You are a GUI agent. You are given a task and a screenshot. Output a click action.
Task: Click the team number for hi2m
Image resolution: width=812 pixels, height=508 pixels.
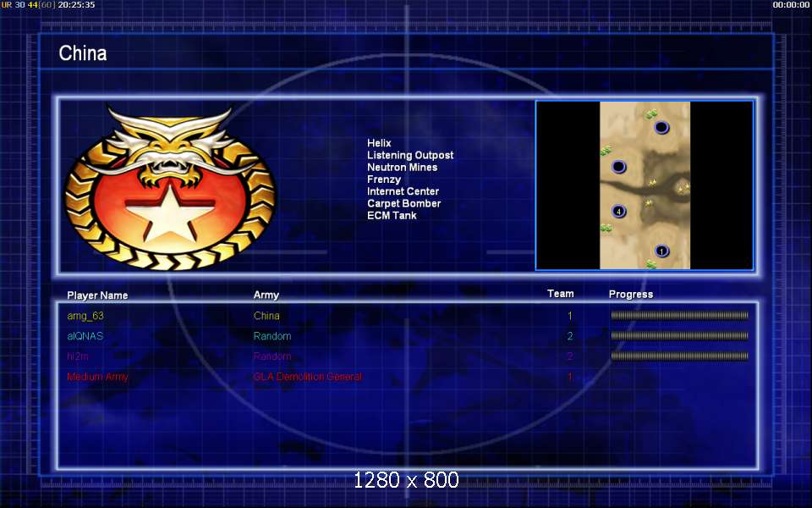[x=570, y=356]
